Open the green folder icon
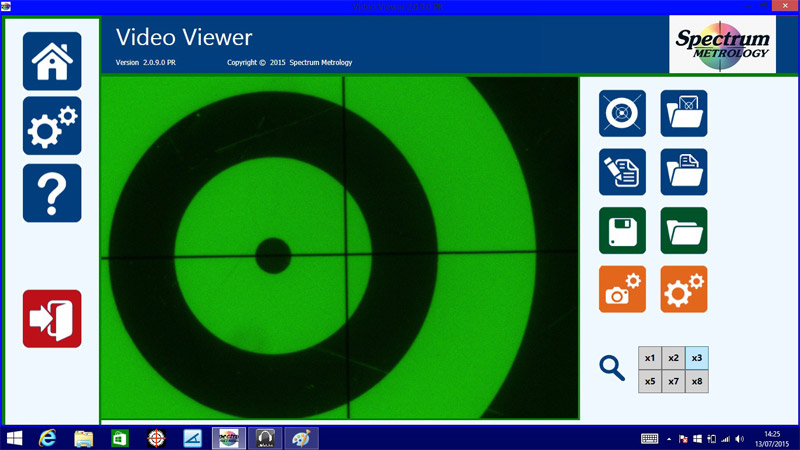This screenshot has width=800, height=450. [x=684, y=231]
